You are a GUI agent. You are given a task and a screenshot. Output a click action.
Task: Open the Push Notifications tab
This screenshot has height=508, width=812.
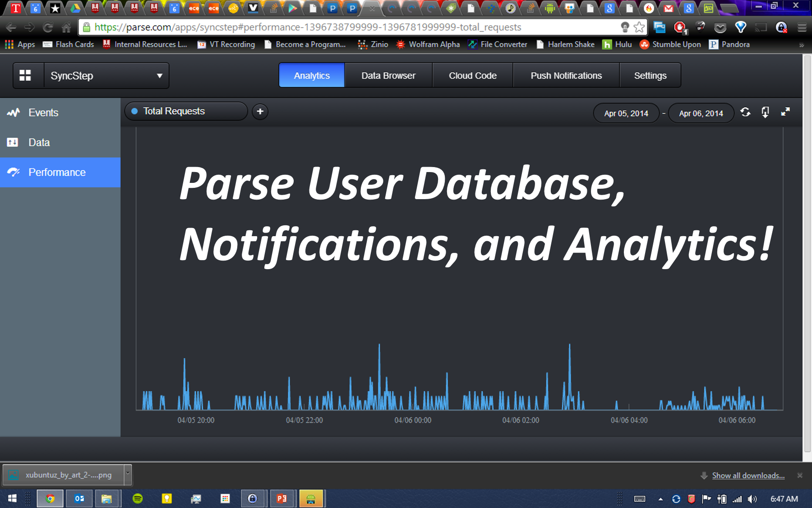(566, 75)
